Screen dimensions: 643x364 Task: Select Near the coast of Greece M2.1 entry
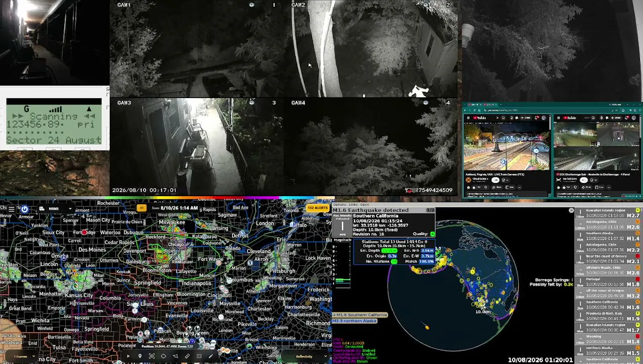click(x=608, y=259)
